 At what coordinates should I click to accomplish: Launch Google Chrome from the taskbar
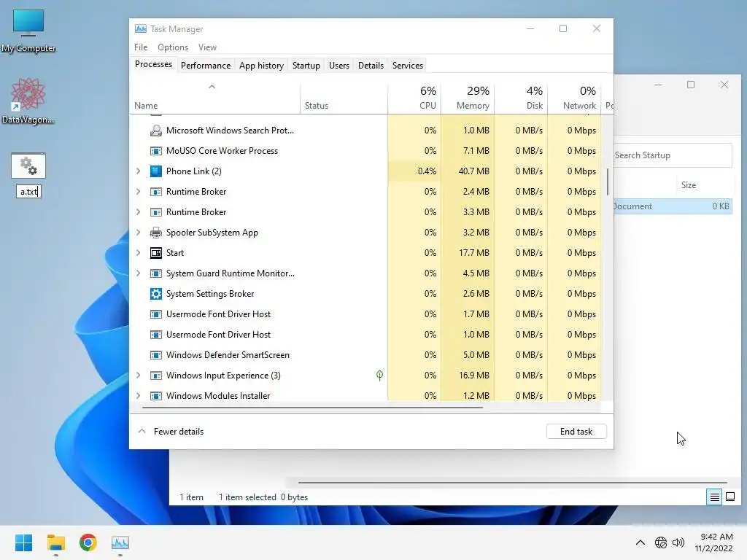pyautogui.click(x=88, y=542)
